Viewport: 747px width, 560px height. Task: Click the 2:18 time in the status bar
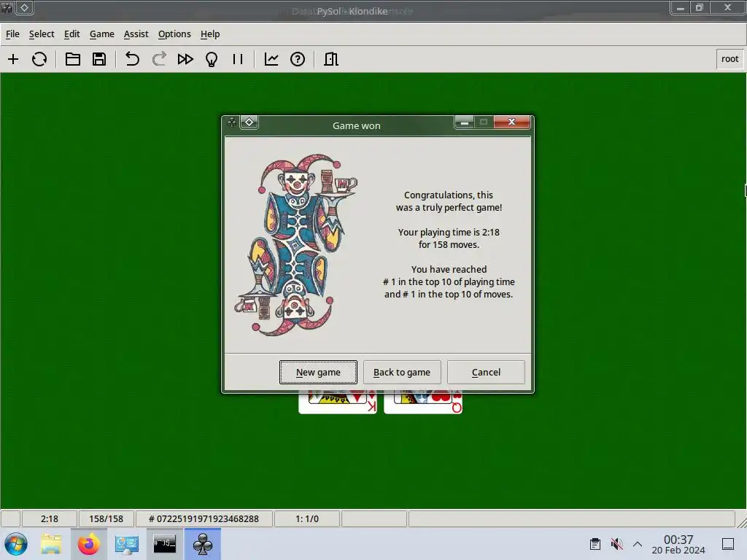49,518
